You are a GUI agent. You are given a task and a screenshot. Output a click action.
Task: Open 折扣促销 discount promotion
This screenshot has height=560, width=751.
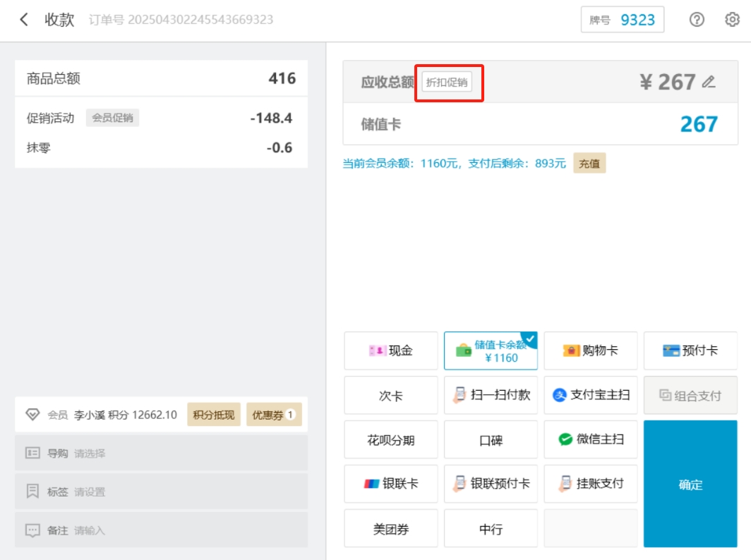tap(446, 83)
